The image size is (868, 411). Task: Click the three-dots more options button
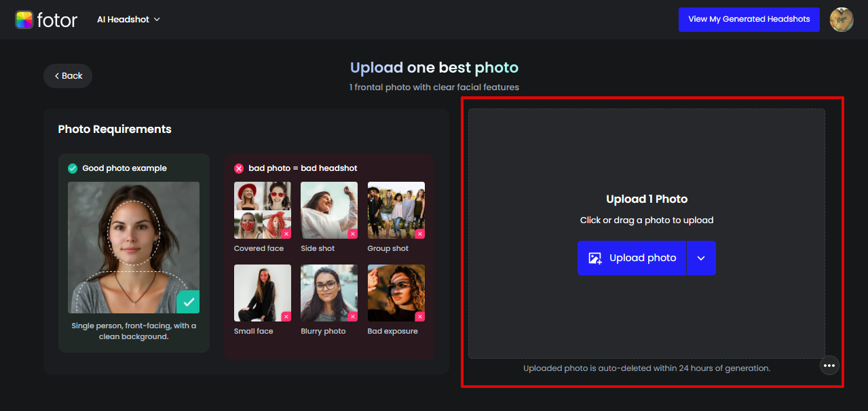tap(829, 365)
